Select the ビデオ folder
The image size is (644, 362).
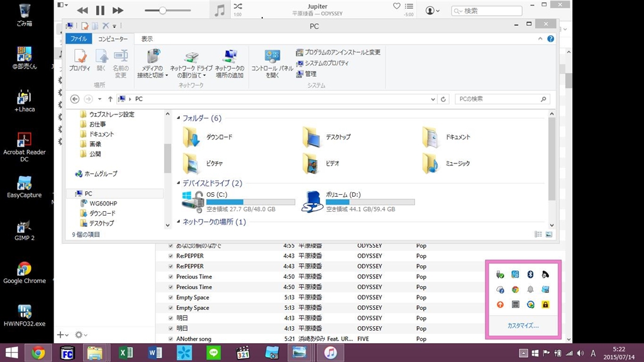[321, 163]
